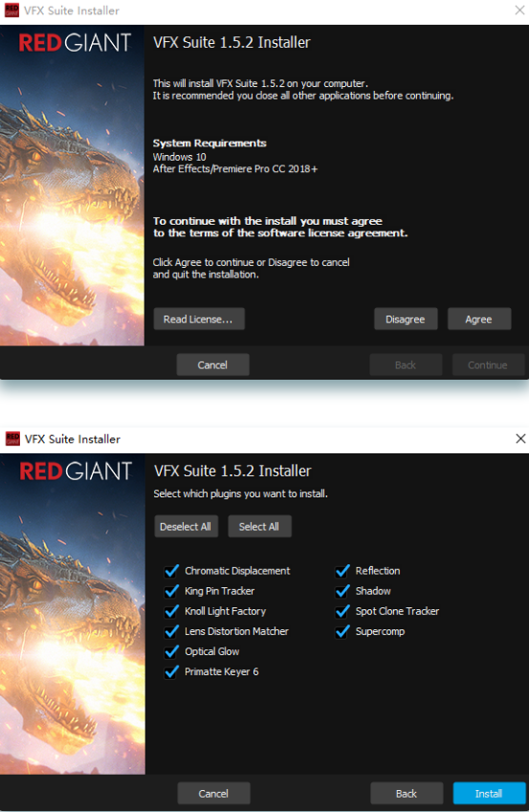Click Red Giant icon in lower title bar
The height and width of the screenshot is (812, 529).
[12, 439]
